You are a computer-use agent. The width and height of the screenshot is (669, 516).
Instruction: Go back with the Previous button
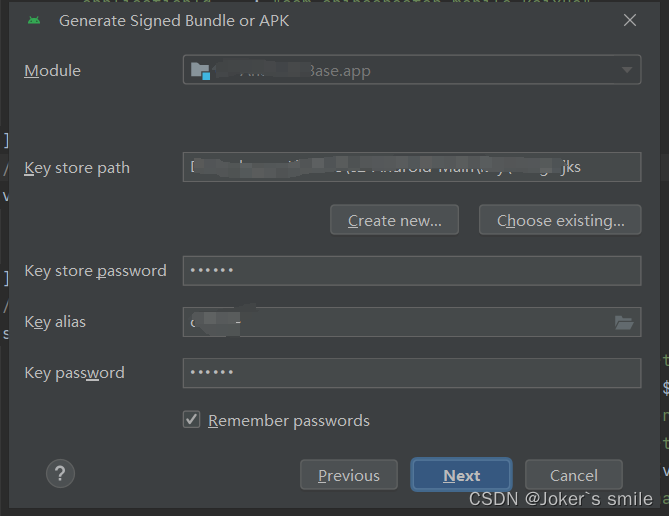point(349,475)
